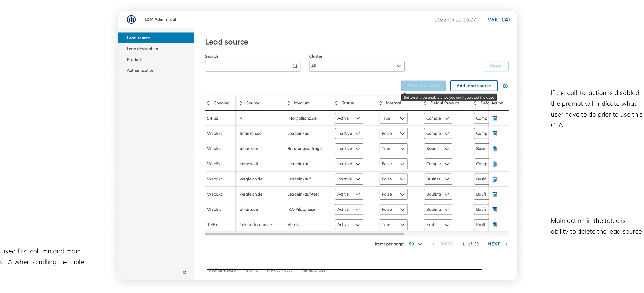Open Internal dropdown for Teleperformance row
Viewport: 644px width, 293px height.
point(393,225)
